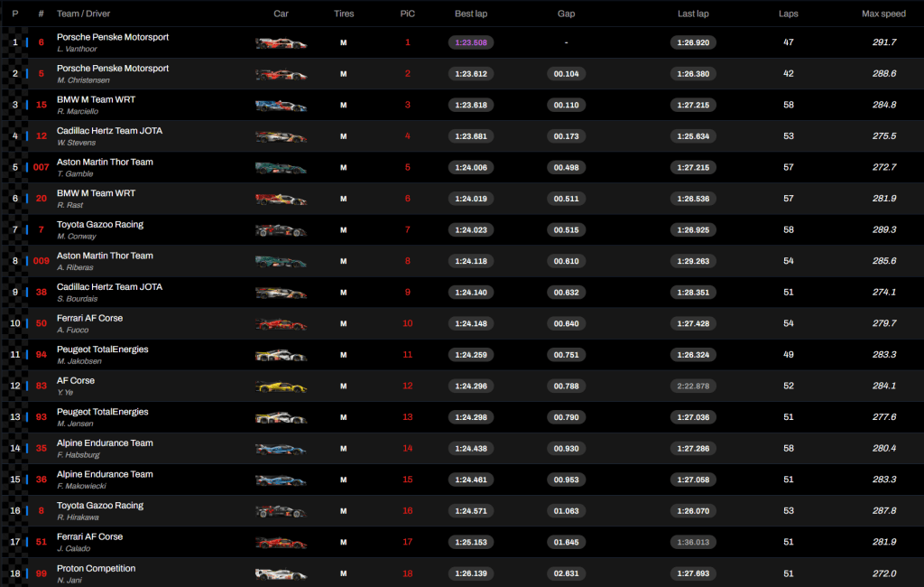Click the Tires column header
The width and height of the screenshot is (924, 587).
344,14
